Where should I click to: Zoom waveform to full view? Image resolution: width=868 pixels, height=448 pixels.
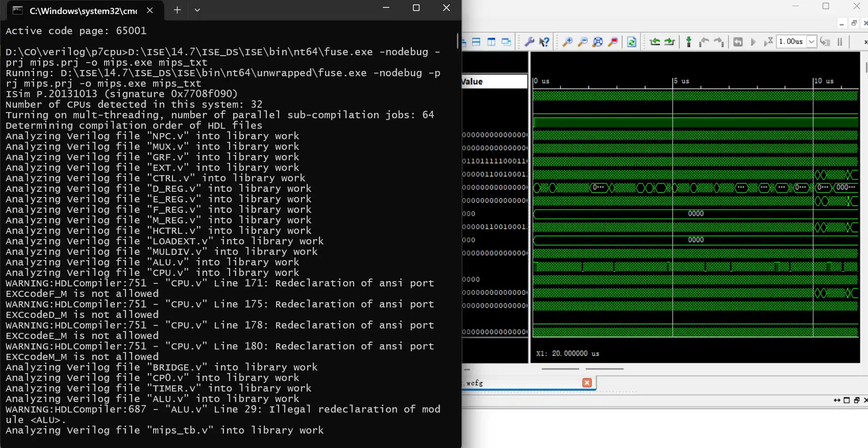tap(598, 42)
